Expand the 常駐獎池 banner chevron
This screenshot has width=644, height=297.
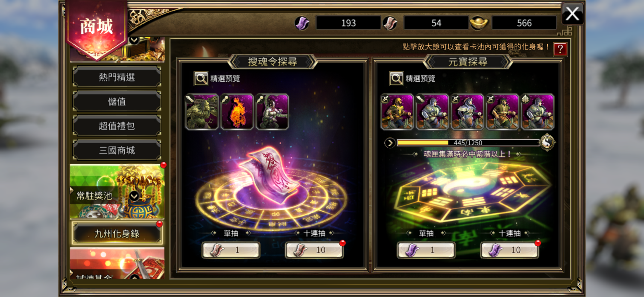(x=134, y=196)
